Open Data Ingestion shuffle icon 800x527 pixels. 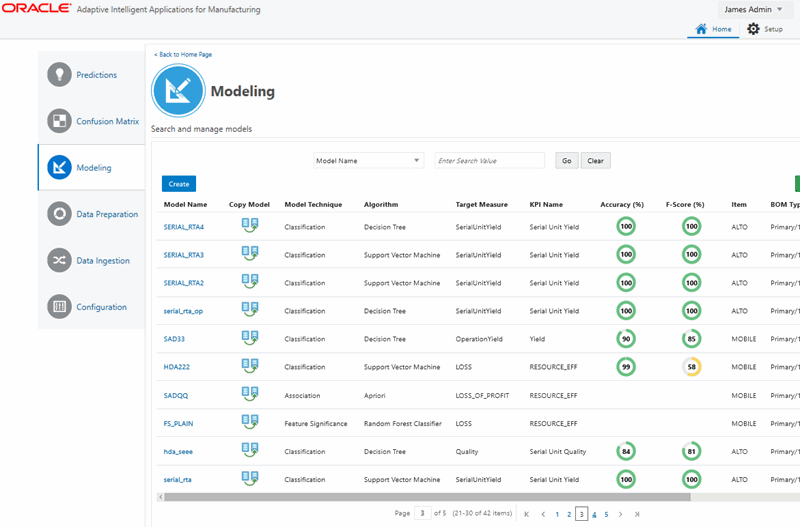pyautogui.click(x=60, y=260)
